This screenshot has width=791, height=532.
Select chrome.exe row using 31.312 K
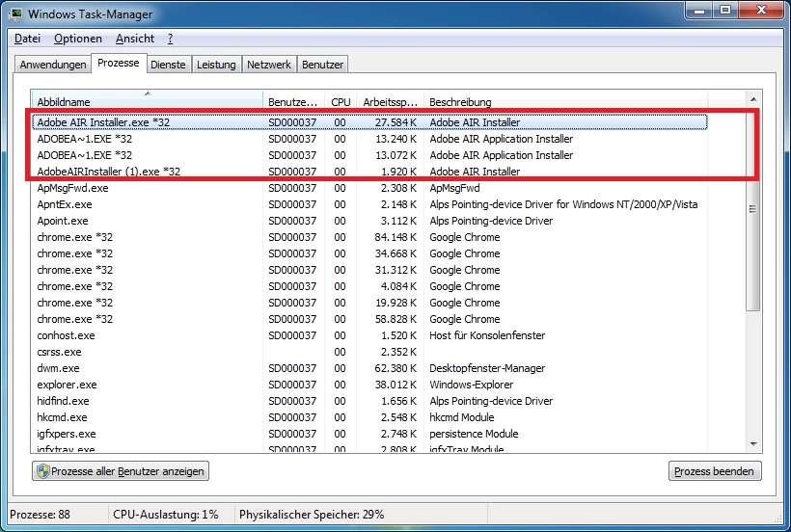pyautogui.click(x=369, y=270)
